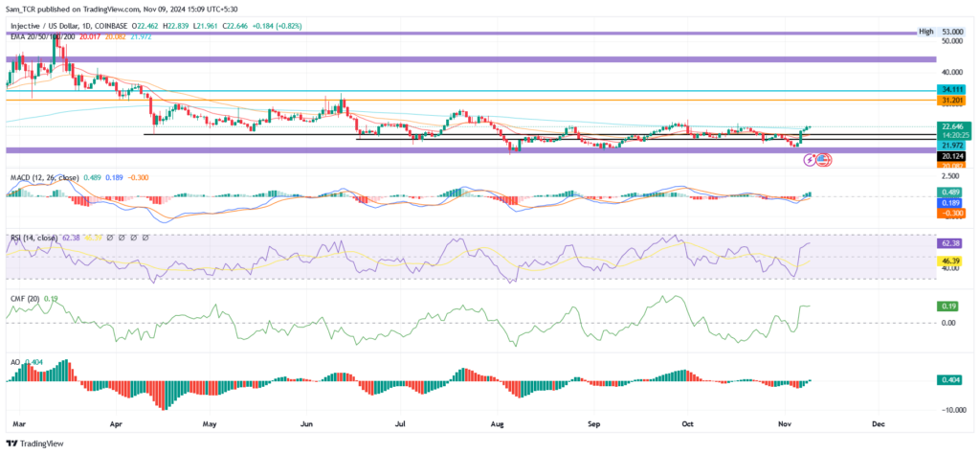This screenshot has width=980, height=454.
Task: Open the CMF (20) indicator legend
Action: click(x=25, y=299)
